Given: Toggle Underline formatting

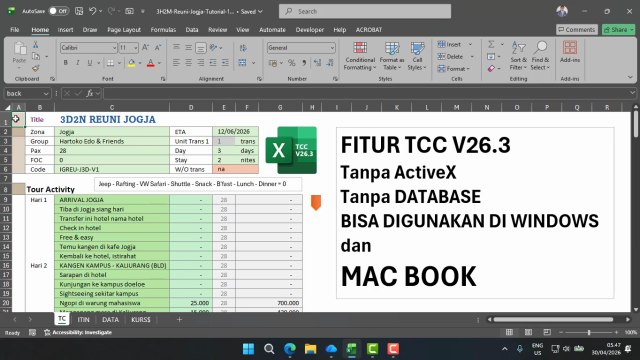Looking at the screenshot, I should click(x=89, y=63).
